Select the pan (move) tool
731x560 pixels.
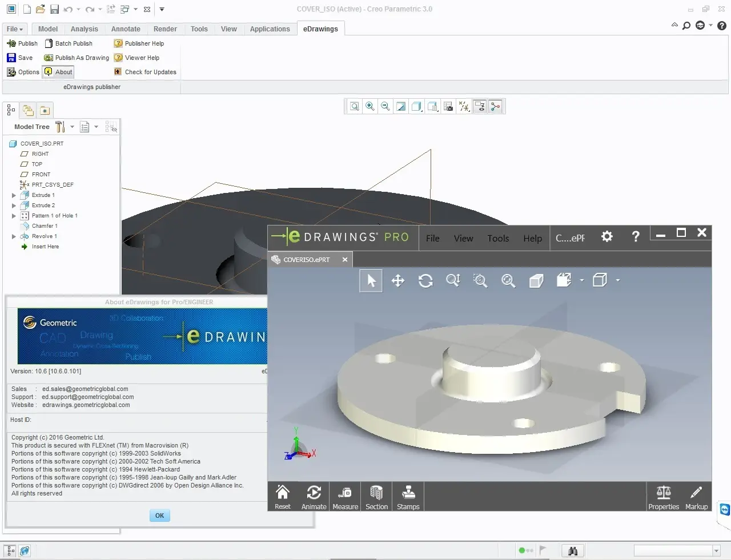(398, 281)
